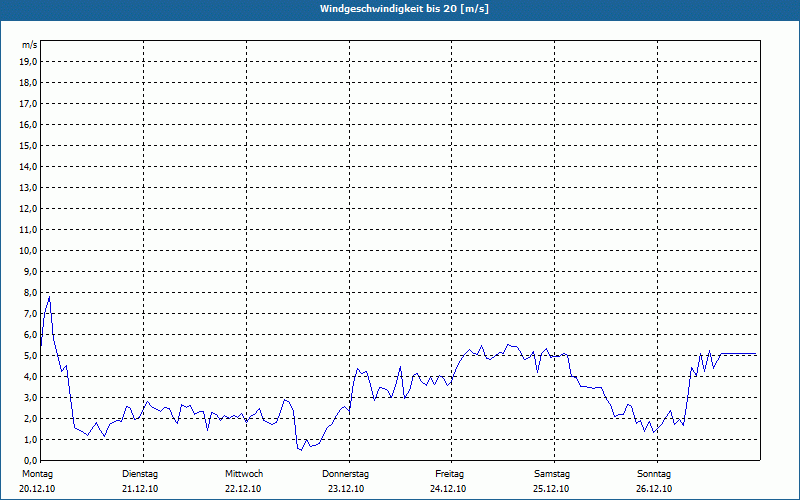Select the 6,0 y-axis label
800x500 pixels.
tap(30, 335)
